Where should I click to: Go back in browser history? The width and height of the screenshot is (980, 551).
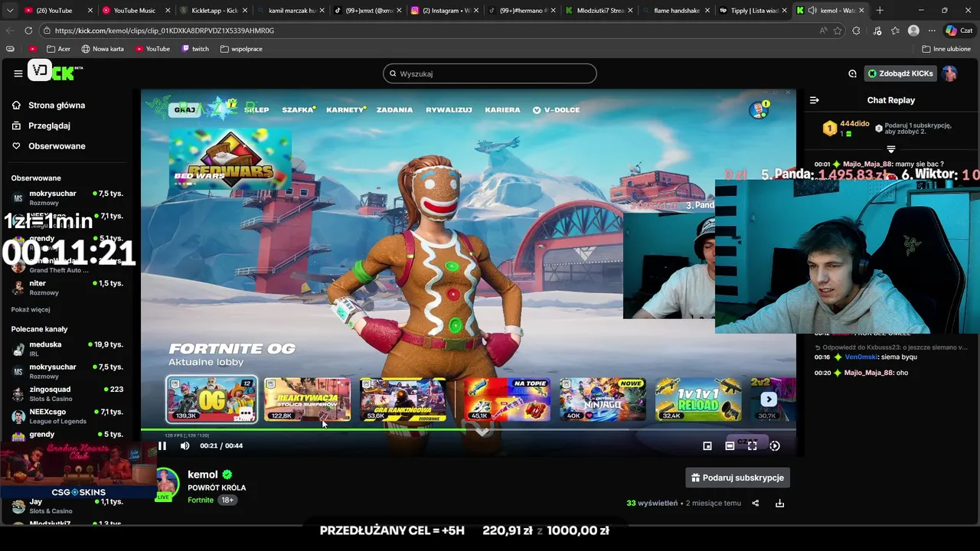[x=10, y=31]
